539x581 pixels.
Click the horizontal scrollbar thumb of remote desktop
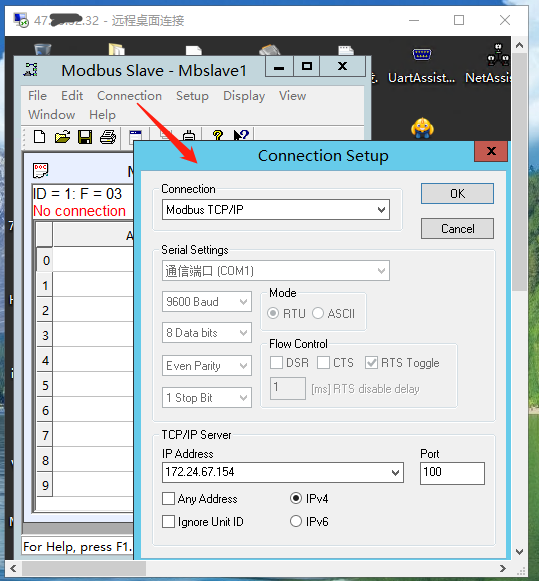coord(84,568)
